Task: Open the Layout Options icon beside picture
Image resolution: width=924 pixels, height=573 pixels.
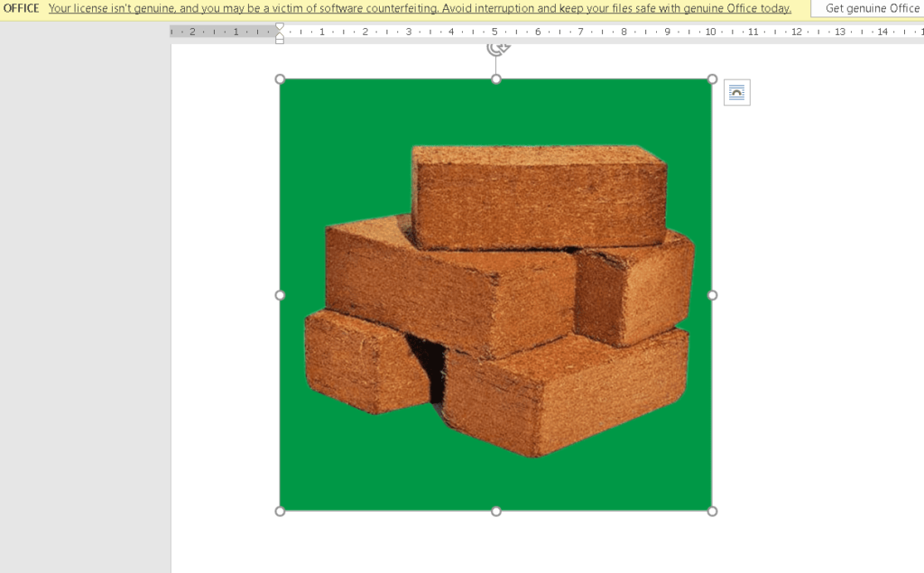Action: coord(736,92)
